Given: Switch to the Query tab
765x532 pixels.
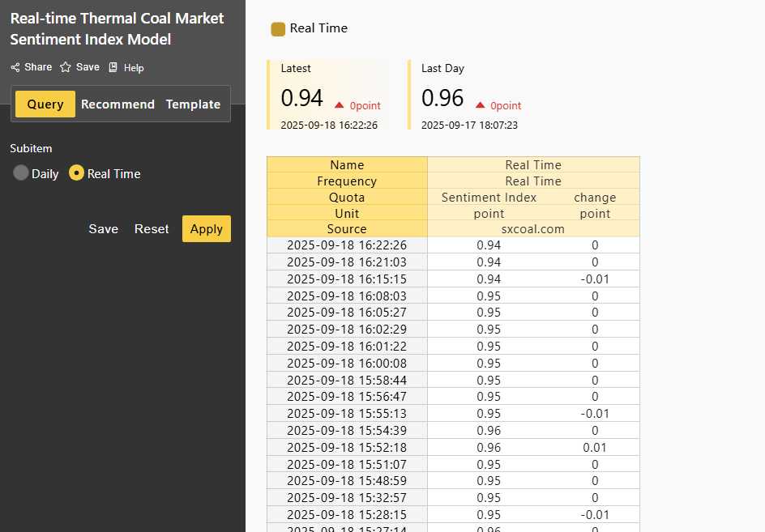Looking at the screenshot, I should point(45,104).
